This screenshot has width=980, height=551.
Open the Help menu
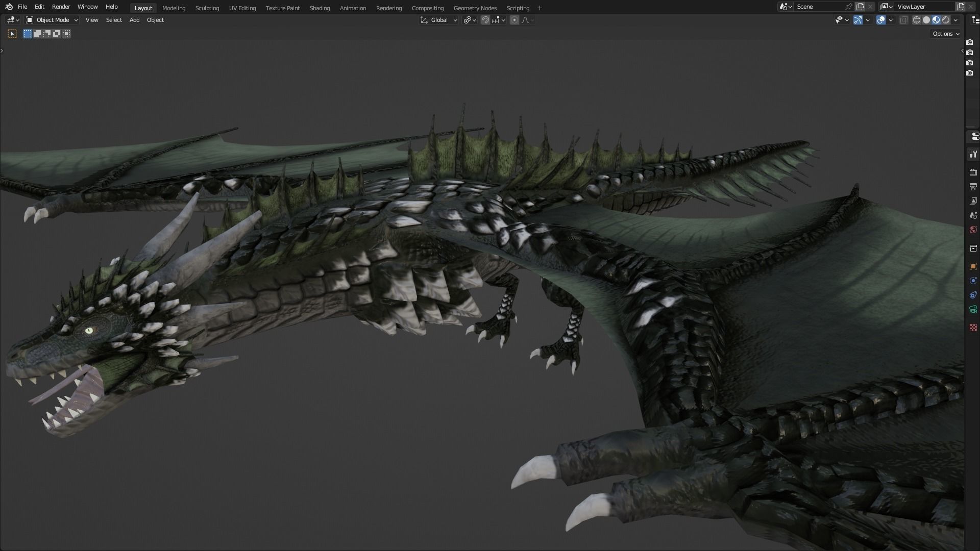111,7
